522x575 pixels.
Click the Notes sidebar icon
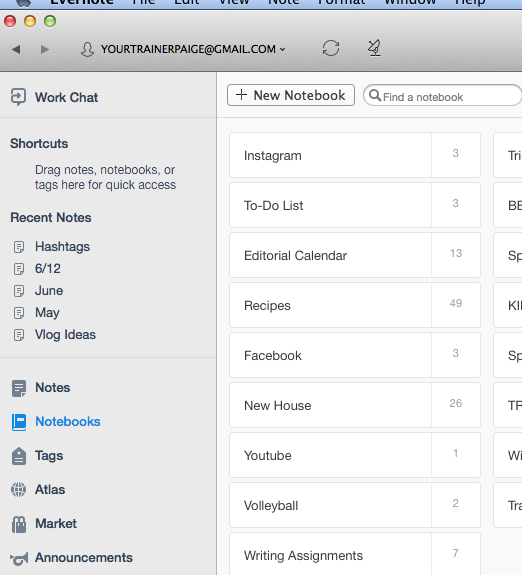tap(19, 388)
